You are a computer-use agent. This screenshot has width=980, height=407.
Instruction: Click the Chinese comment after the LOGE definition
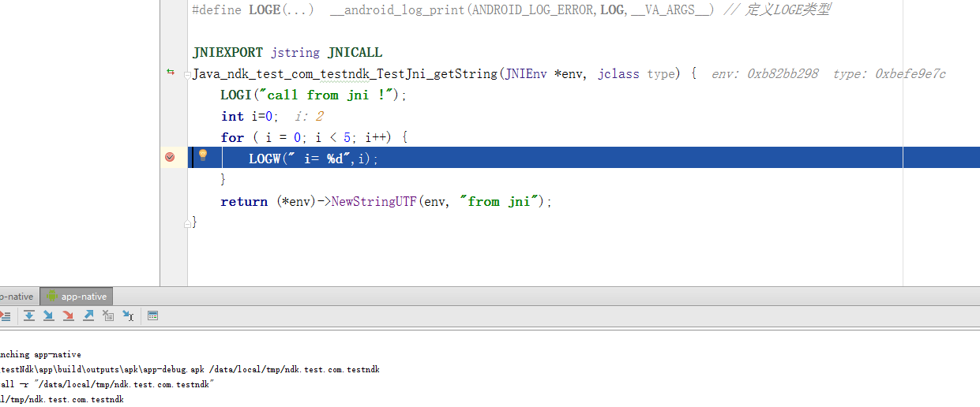tap(777, 10)
